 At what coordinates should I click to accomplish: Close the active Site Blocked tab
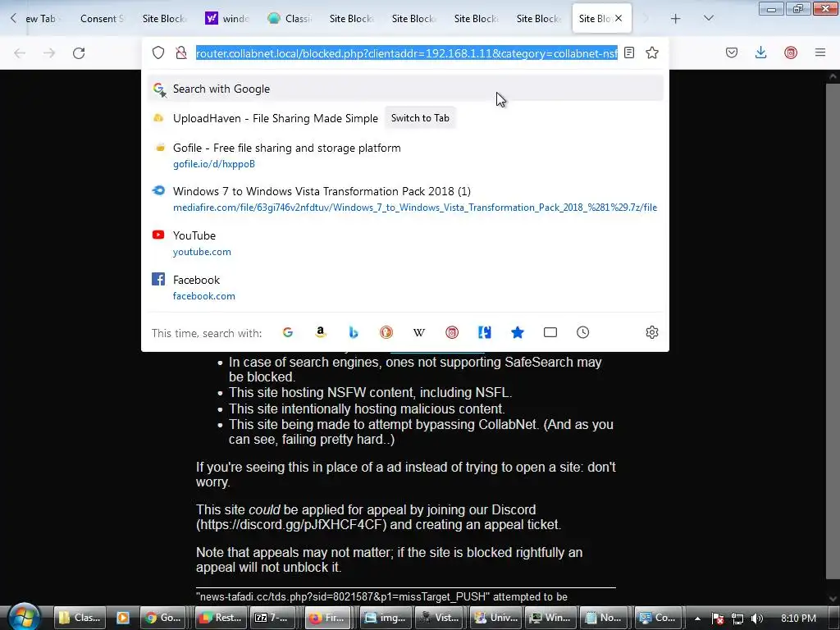[x=619, y=19]
